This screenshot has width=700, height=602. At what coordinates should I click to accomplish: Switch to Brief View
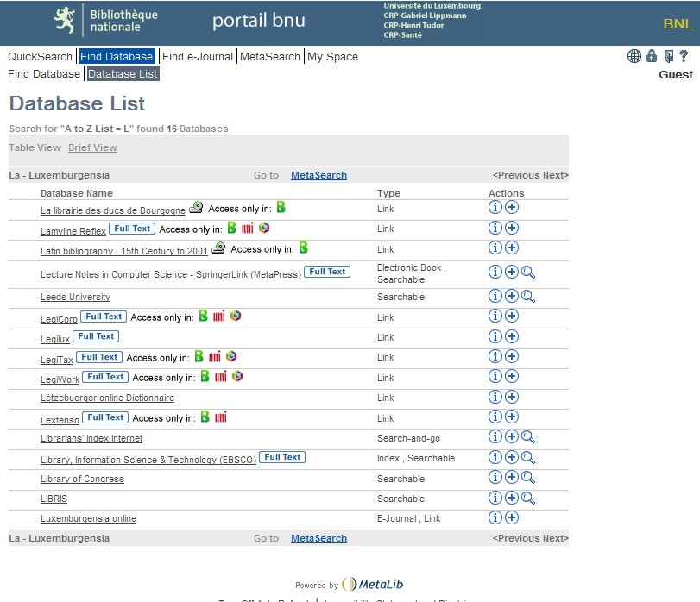tap(93, 147)
